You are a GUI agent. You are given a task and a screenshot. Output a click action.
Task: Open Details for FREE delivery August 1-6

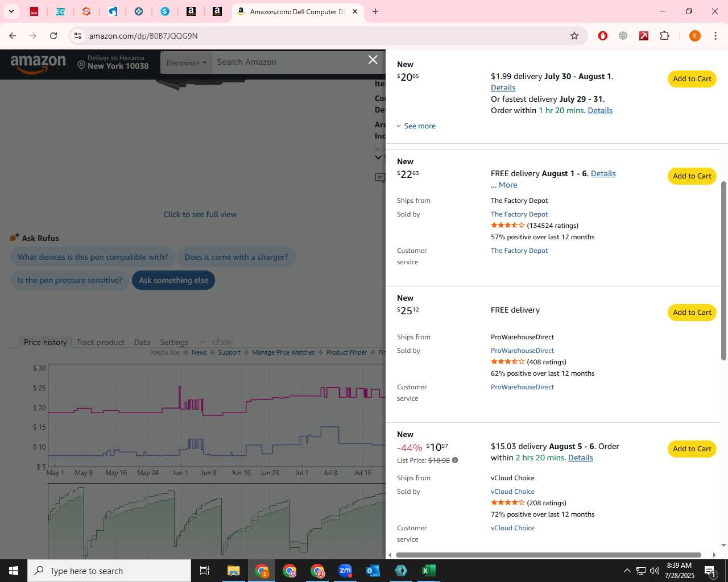[x=603, y=173]
